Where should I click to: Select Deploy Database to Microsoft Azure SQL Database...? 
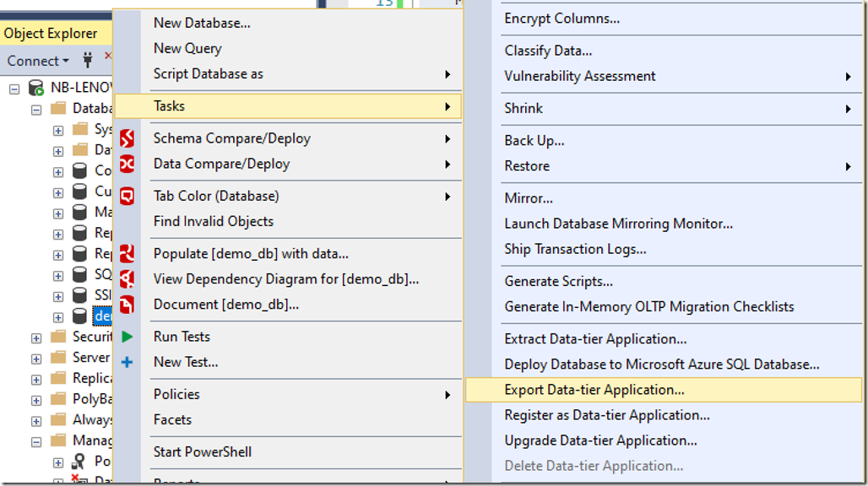click(x=664, y=364)
